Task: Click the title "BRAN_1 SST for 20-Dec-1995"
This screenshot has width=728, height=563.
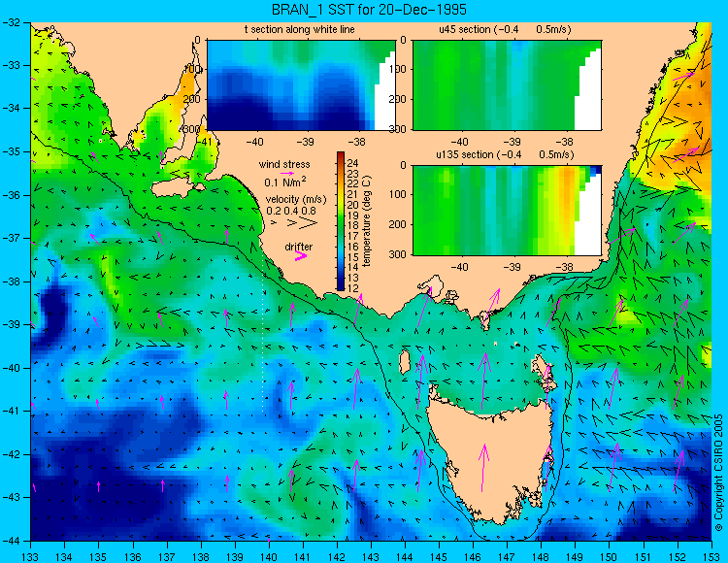Action: (x=368, y=10)
